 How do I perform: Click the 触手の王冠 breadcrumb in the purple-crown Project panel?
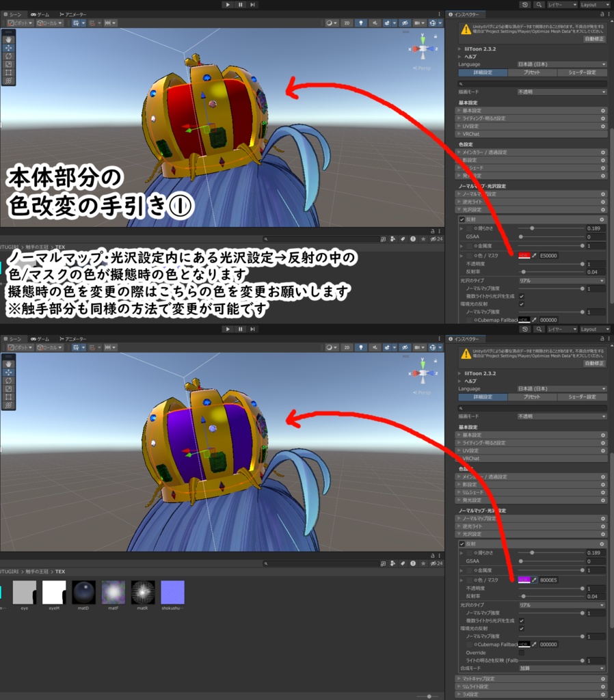pyautogui.click(x=37, y=571)
